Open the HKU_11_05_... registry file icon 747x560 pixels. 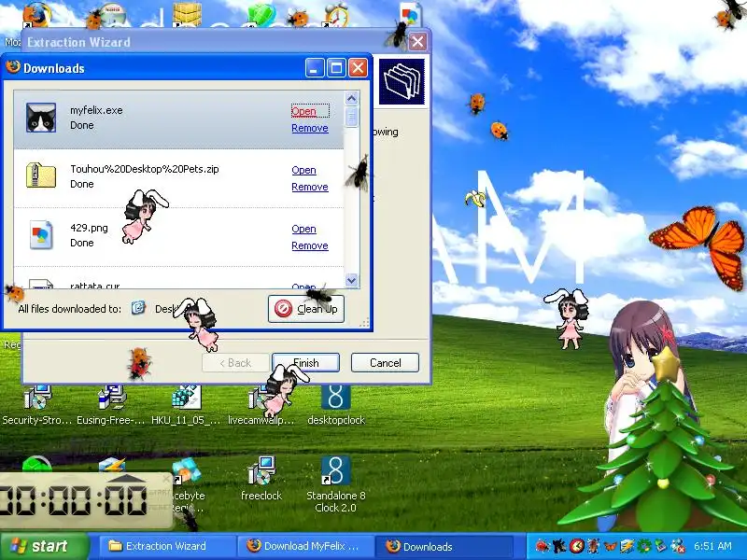coord(186,399)
